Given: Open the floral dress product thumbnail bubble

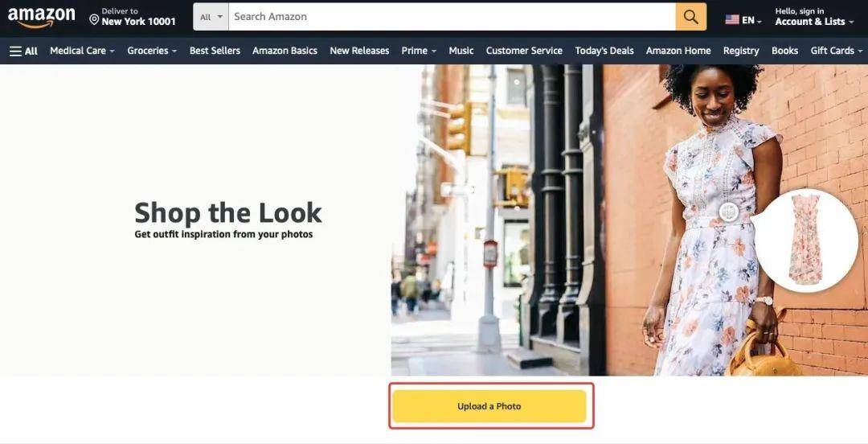Looking at the screenshot, I should [805, 240].
